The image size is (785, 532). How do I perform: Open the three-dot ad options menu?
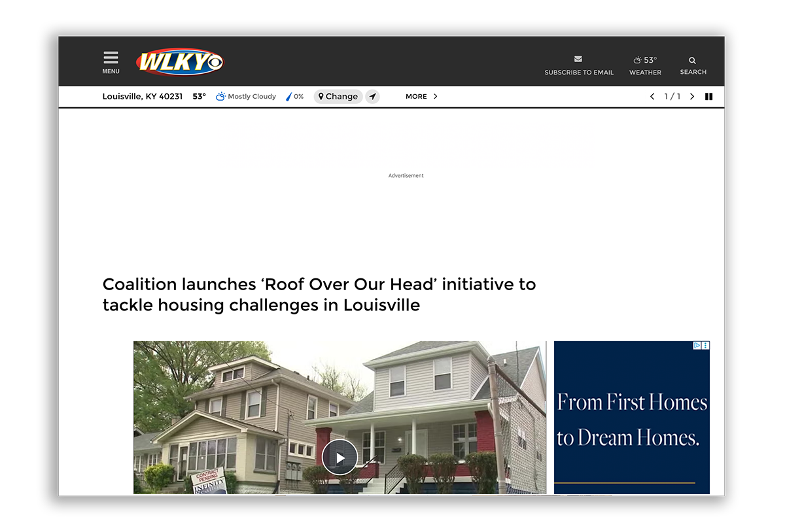(x=706, y=345)
